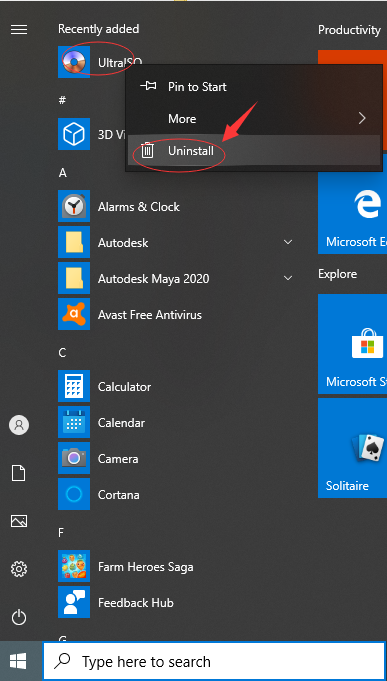Click the C section letter header

point(63,353)
